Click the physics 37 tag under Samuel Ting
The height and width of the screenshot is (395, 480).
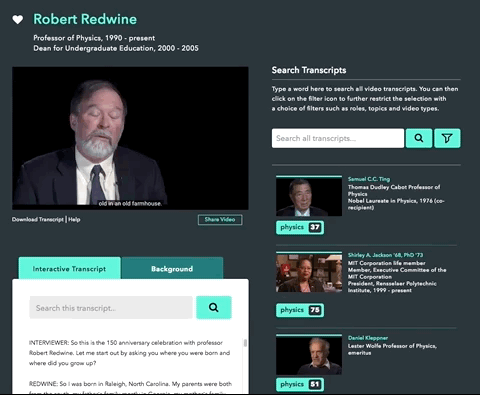(x=300, y=227)
